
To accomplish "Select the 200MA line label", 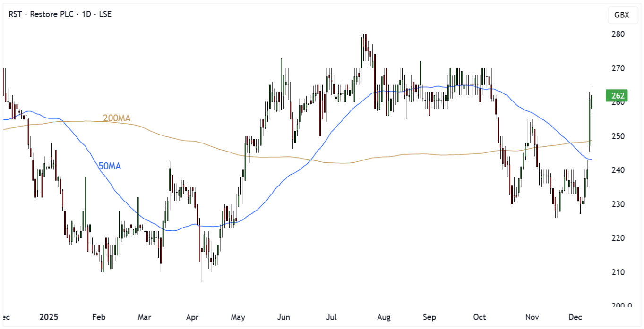I will tap(117, 118).
